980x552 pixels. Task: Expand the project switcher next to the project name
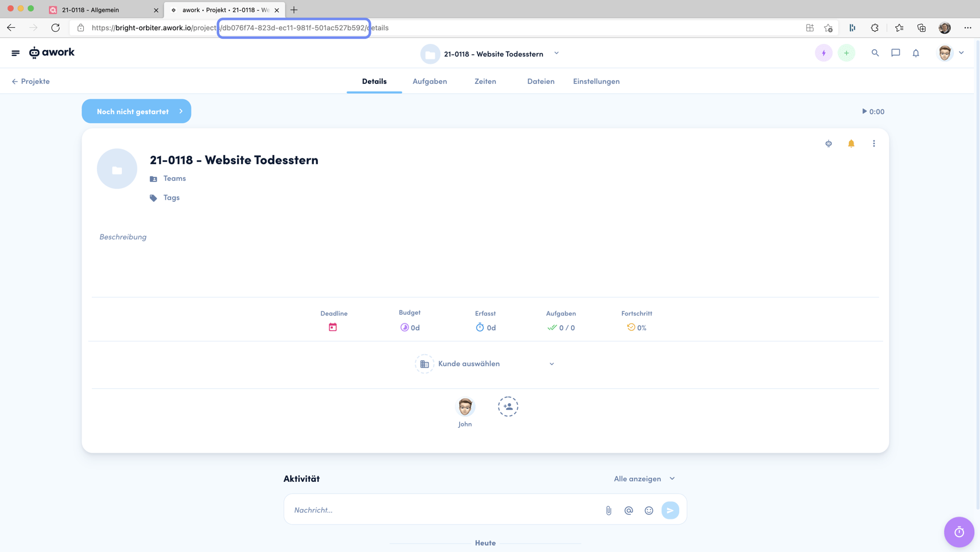pyautogui.click(x=556, y=54)
